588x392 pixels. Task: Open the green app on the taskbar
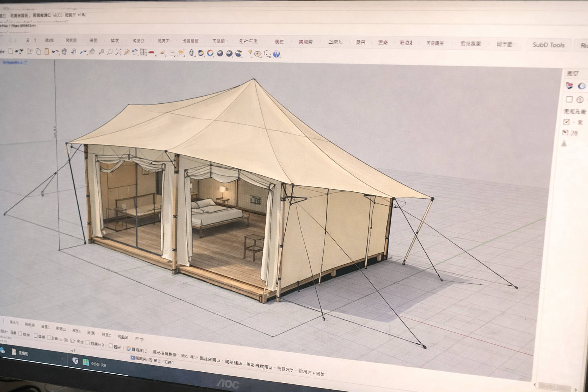(86, 362)
